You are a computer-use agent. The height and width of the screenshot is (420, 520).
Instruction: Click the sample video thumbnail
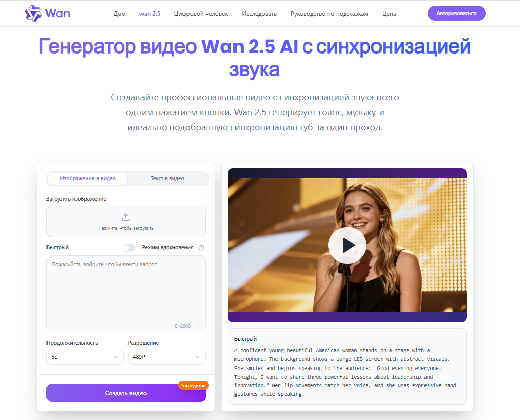pyautogui.click(x=347, y=245)
